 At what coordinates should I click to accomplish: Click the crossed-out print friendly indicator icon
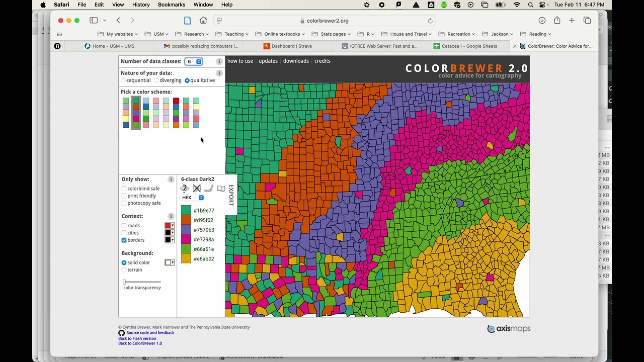tap(197, 189)
